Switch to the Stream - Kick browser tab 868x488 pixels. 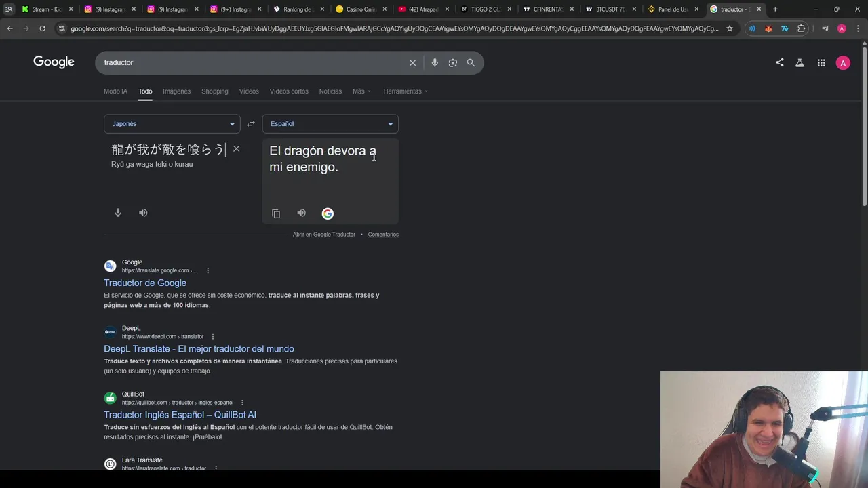click(x=47, y=9)
